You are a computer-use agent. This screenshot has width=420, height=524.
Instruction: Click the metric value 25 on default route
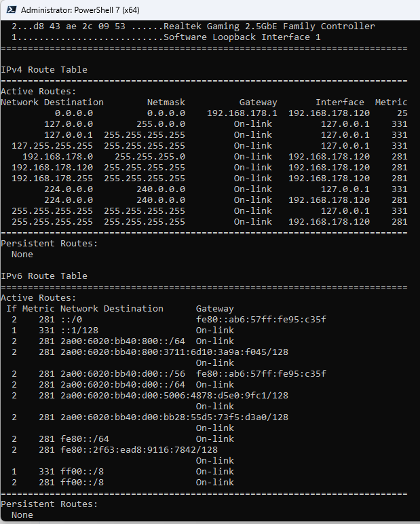(x=402, y=113)
